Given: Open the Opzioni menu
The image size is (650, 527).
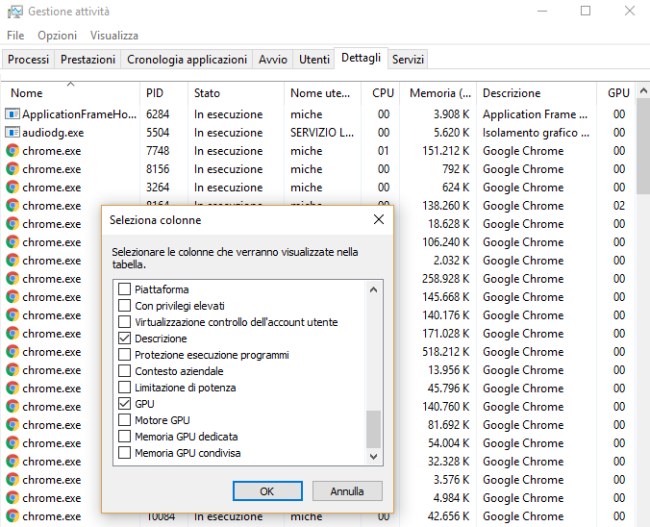Looking at the screenshot, I should (x=57, y=35).
